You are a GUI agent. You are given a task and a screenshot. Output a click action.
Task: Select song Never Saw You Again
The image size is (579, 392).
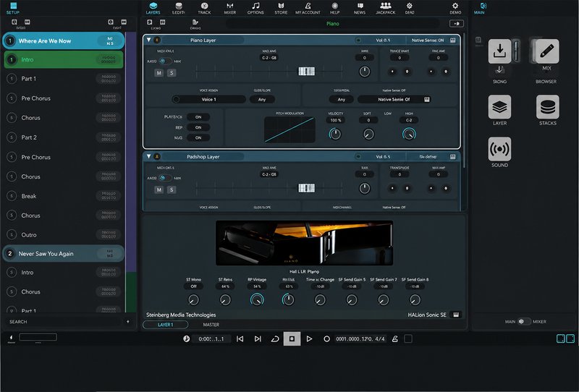(64, 254)
